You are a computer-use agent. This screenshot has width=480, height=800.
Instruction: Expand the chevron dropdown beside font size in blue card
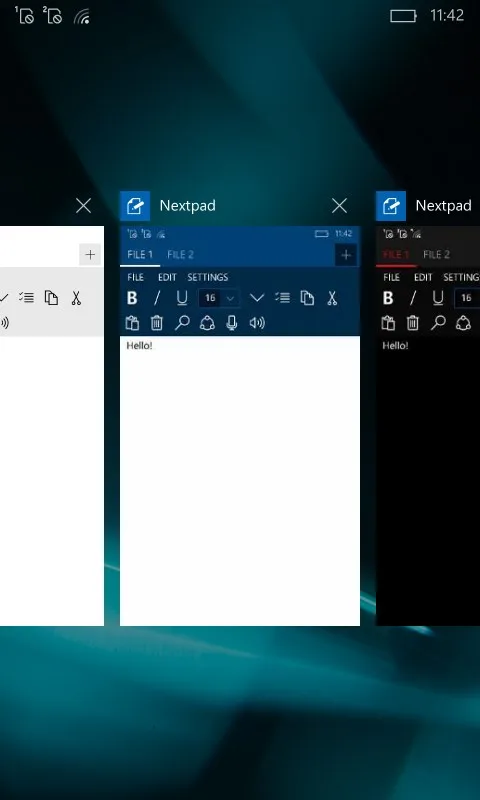click(x=257, y=298)
